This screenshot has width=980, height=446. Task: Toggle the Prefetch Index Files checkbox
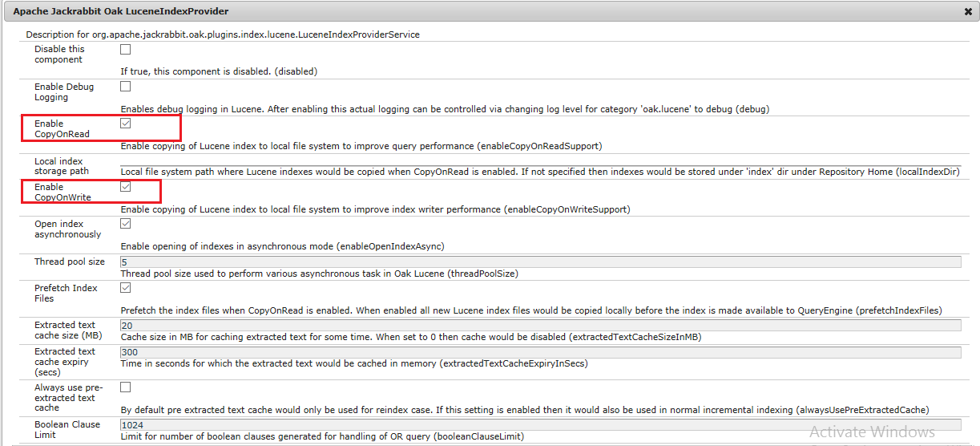126,287
